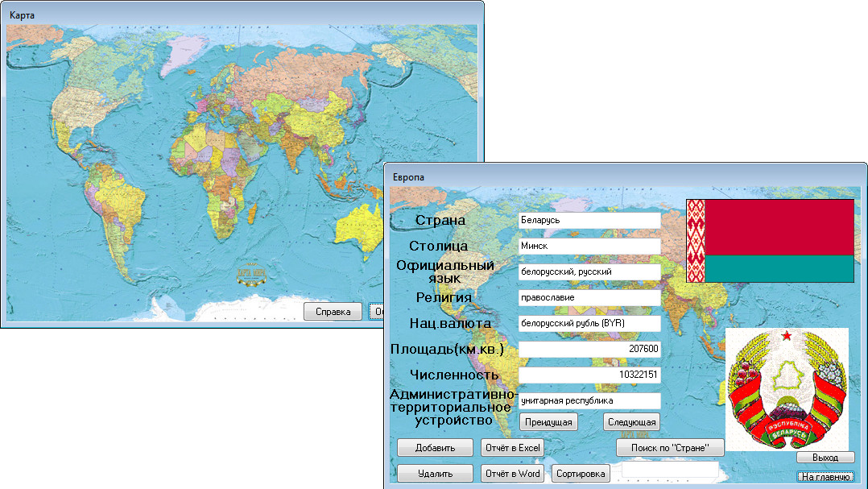Viewport: 868px width, 489px height.
Task: Click the Европа window title
Action: (408, 177)
